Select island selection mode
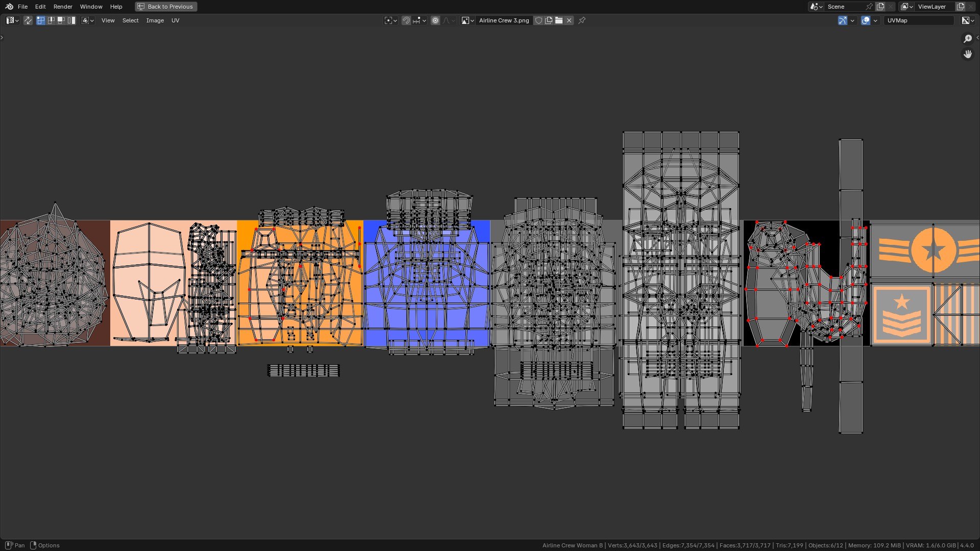Image resolution: width=980 pixels, height=551 pixels. [71, 20]
